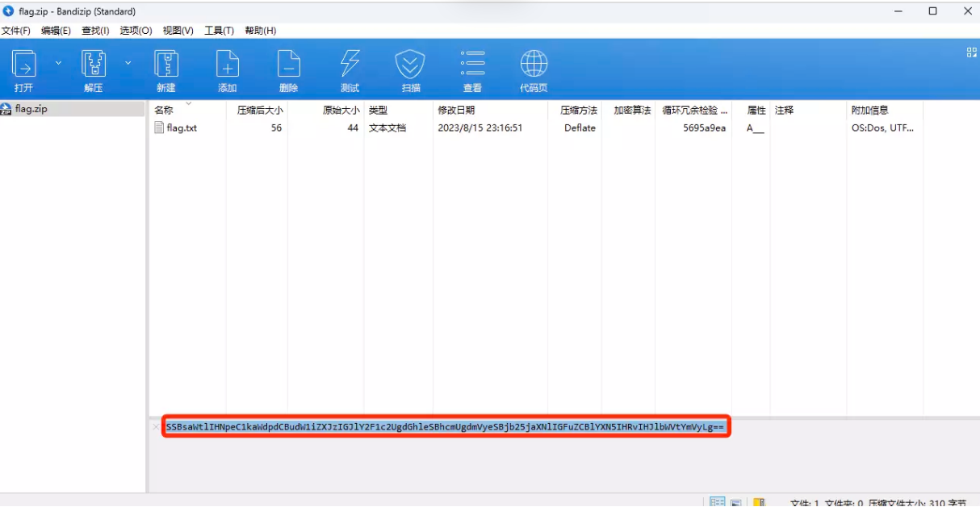Expand the dropdown arrow next to 打开
The height and width of the screenshot is (507, 980).
58,63
